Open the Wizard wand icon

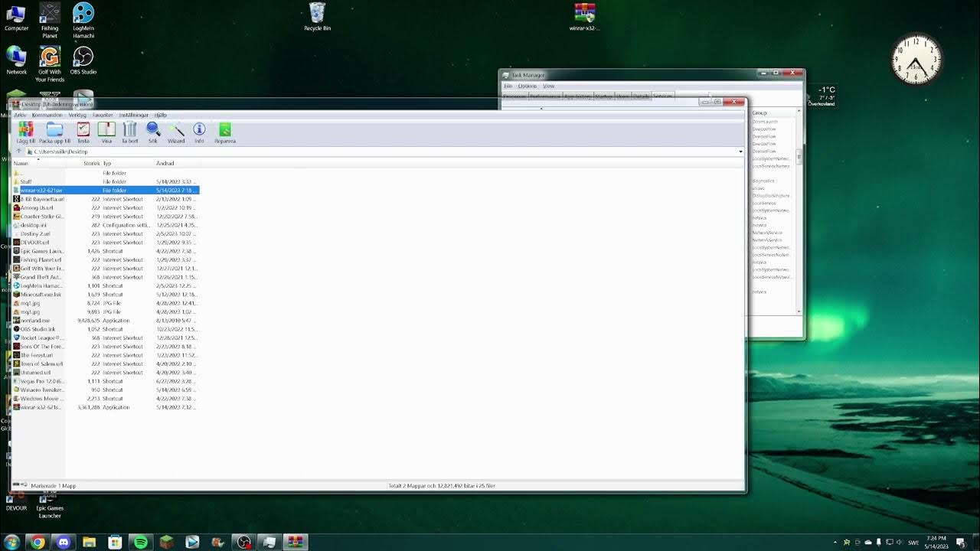[176, 132]
